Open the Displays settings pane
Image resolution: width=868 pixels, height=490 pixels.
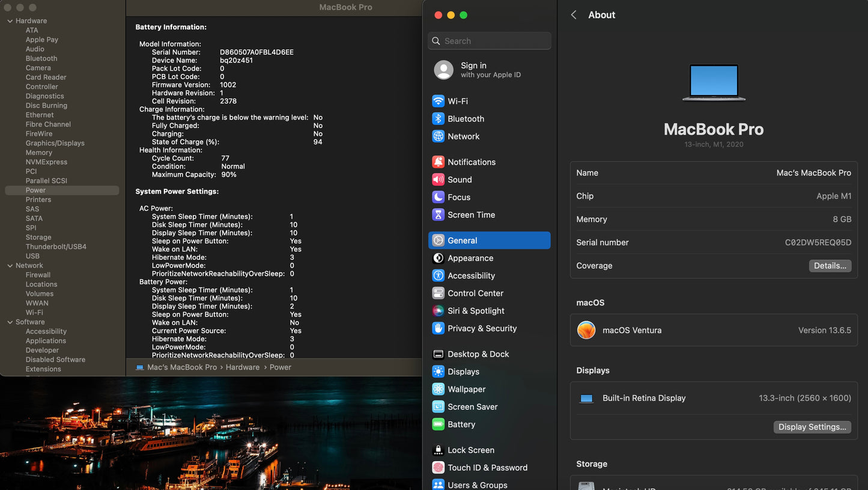pos(463,372)
